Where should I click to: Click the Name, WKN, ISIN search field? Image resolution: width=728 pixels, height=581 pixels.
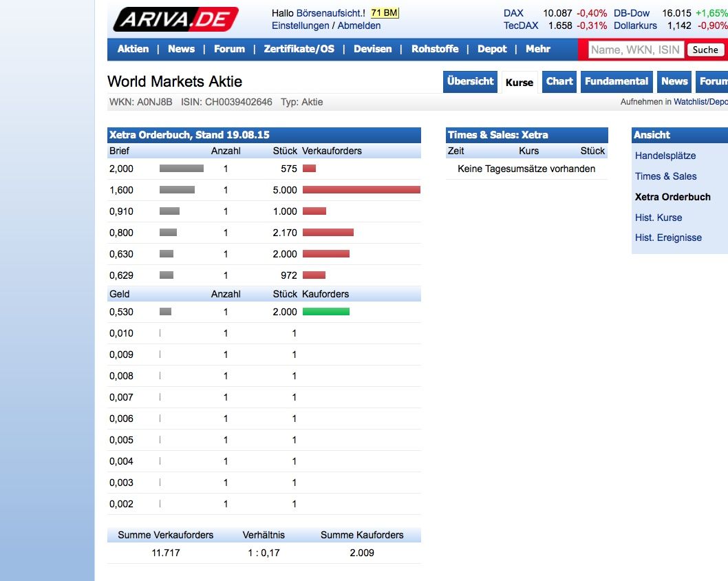635,50
